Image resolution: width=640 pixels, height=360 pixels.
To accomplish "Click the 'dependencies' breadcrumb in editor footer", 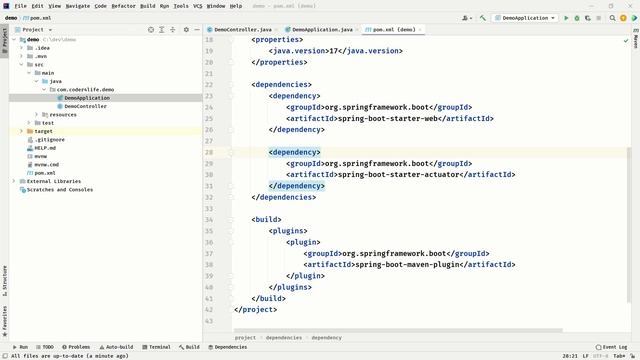I will click(x=284, y=338).
